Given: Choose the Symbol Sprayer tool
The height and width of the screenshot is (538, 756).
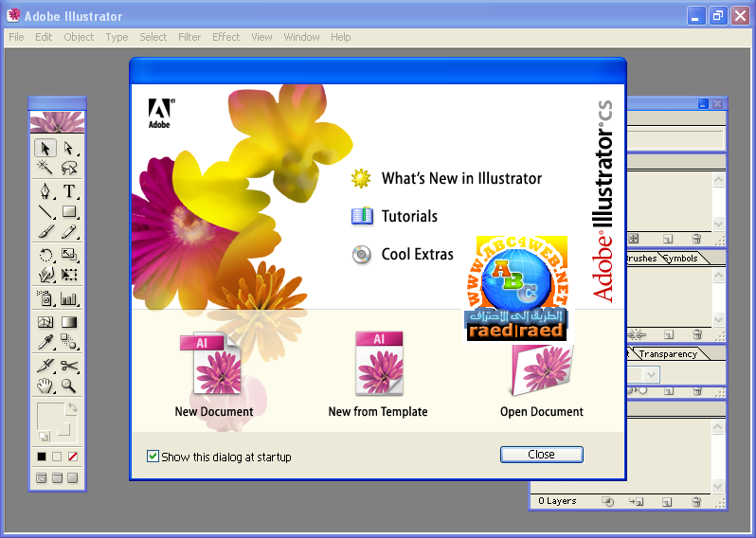Looking at the screenshot, I should click(x=45, y=299).
